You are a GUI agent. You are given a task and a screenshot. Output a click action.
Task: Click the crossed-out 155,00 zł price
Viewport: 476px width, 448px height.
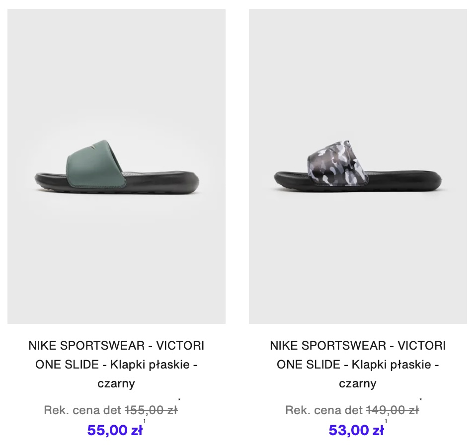(151, 410)
